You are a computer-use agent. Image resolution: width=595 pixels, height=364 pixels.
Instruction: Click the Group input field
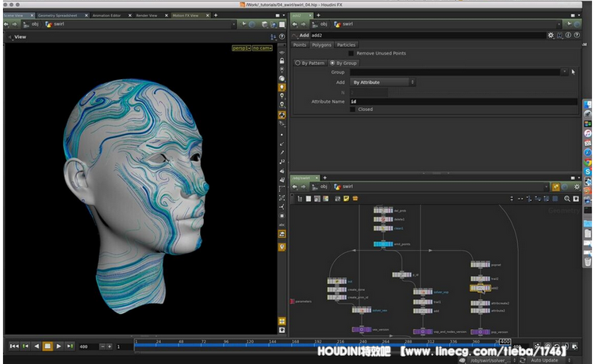click(455, 72)
